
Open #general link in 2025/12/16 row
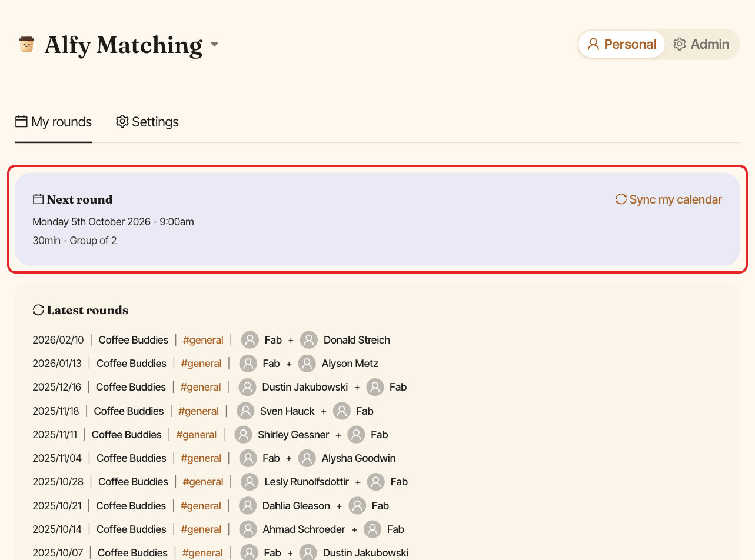201,387
